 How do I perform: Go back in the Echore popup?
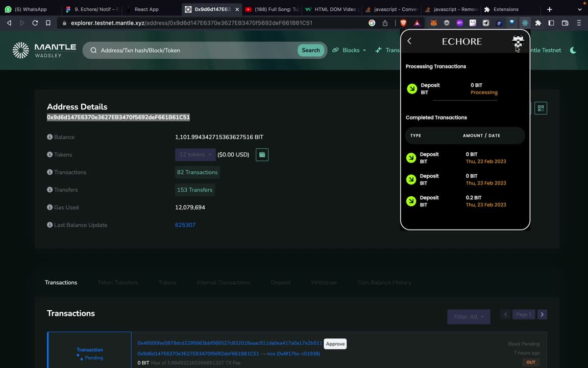(x=409, y=41)
